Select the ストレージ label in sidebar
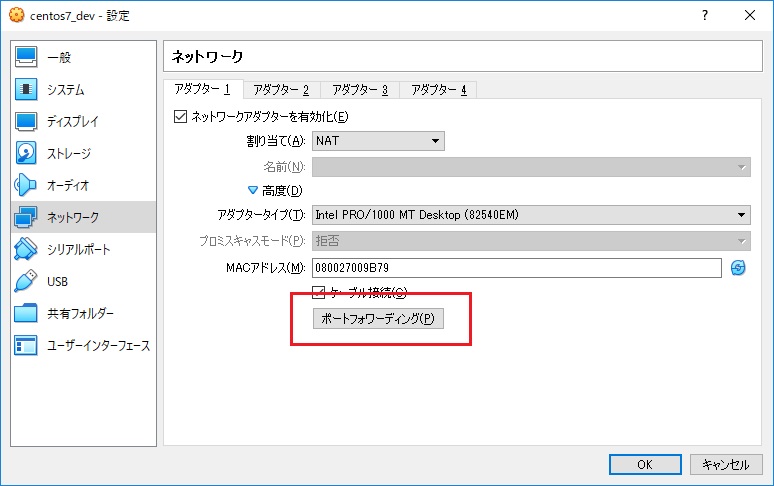This screenshot has height=486, width=774. [69, 153]
